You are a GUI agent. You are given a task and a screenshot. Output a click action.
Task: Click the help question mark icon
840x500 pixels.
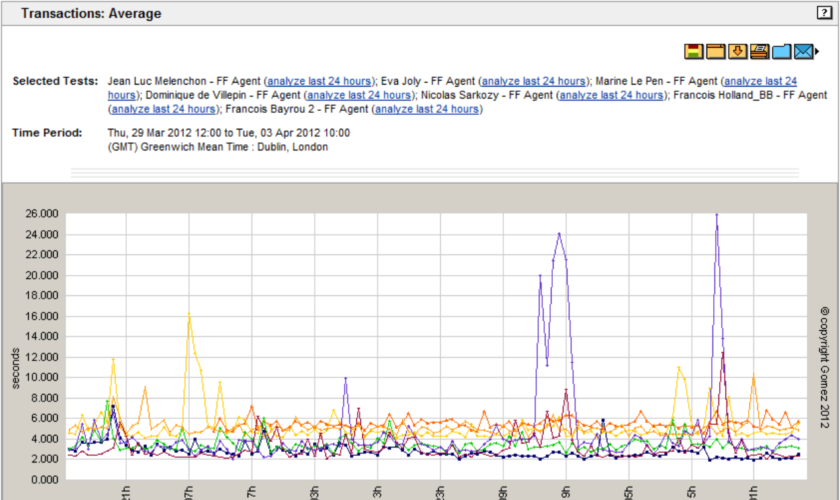824,13
